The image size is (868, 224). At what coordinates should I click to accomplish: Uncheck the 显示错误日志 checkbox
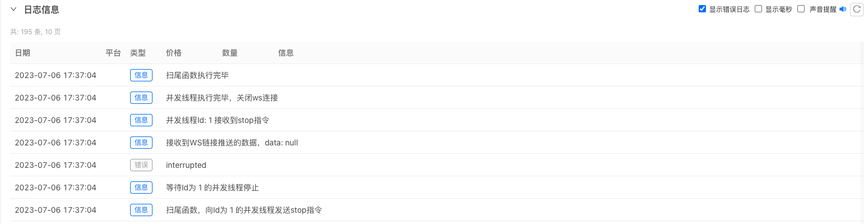tap(702, 9)
